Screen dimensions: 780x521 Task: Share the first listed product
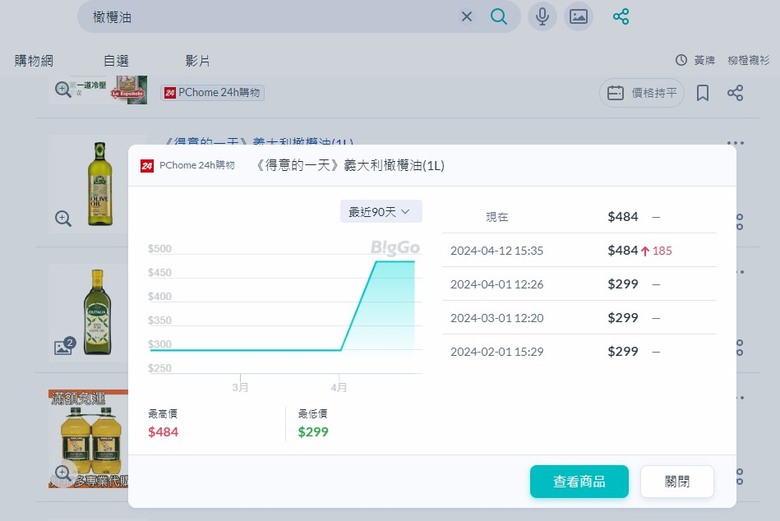click(735, 93)
